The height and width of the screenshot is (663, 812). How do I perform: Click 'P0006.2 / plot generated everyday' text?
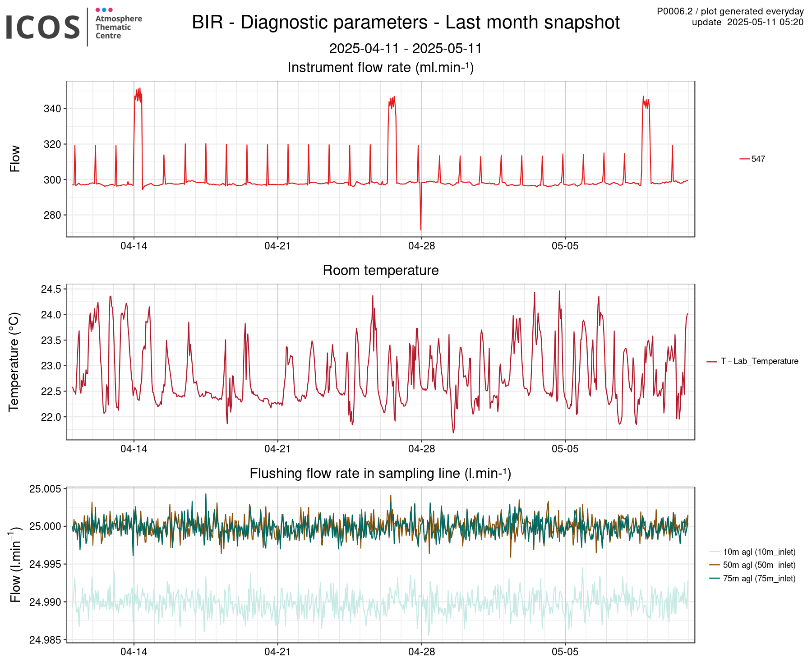pyautogui.click(x=730, y=11)
